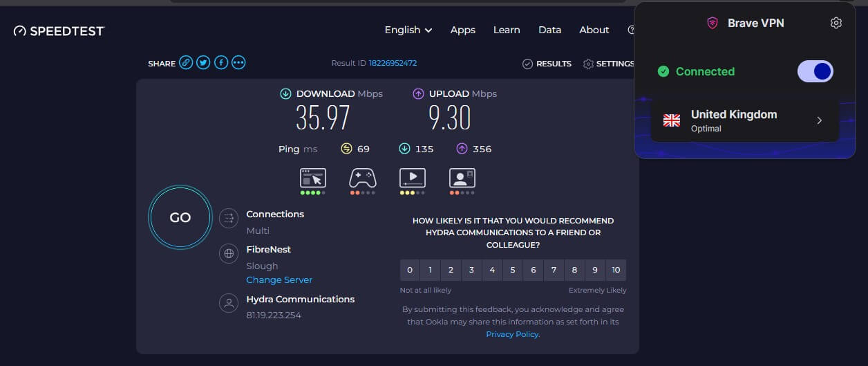Image resolution: width=868 pixels, height=366 pixels.
Task: Share result on Facebook
Action: coord(221,63)
